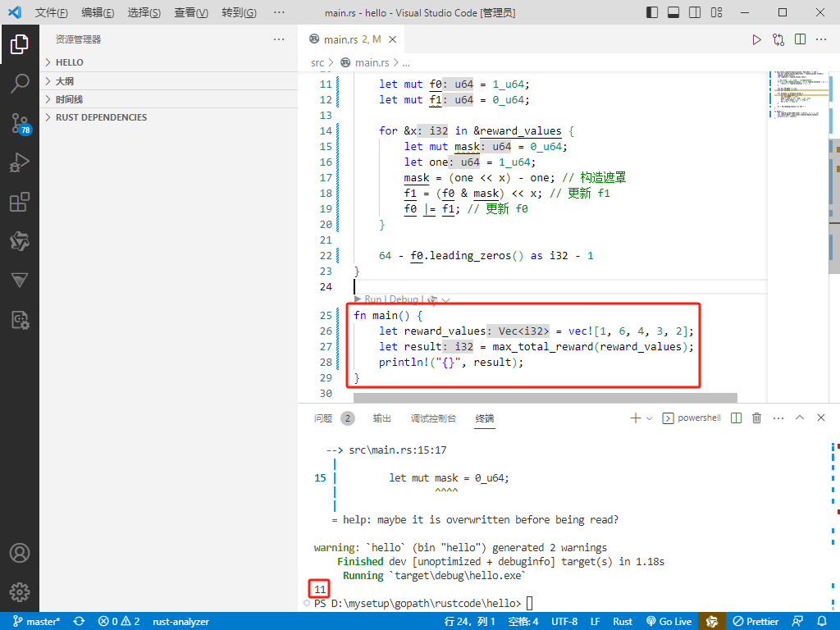Open 选择(S) menu

point(144,12)
